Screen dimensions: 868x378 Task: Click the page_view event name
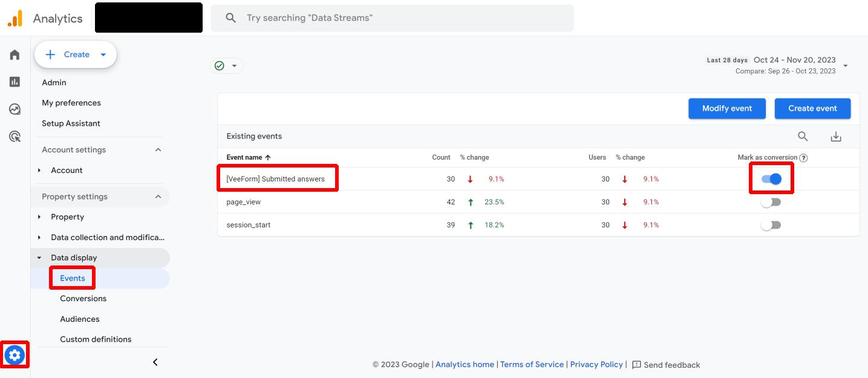[x=244, y=202]
